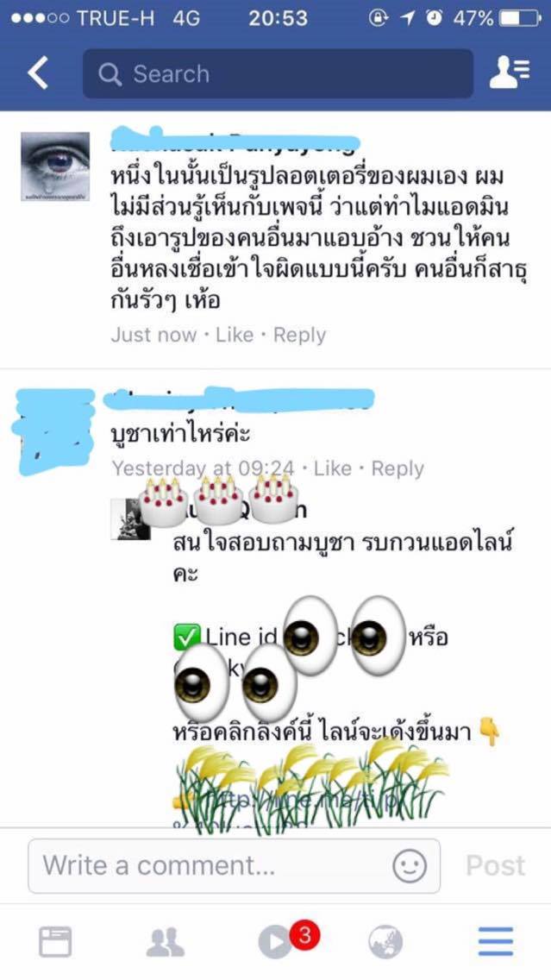The width and height of the screenshot is (551, 980).
Task: Open the Notifications globe tab
Action: [385, 942]
